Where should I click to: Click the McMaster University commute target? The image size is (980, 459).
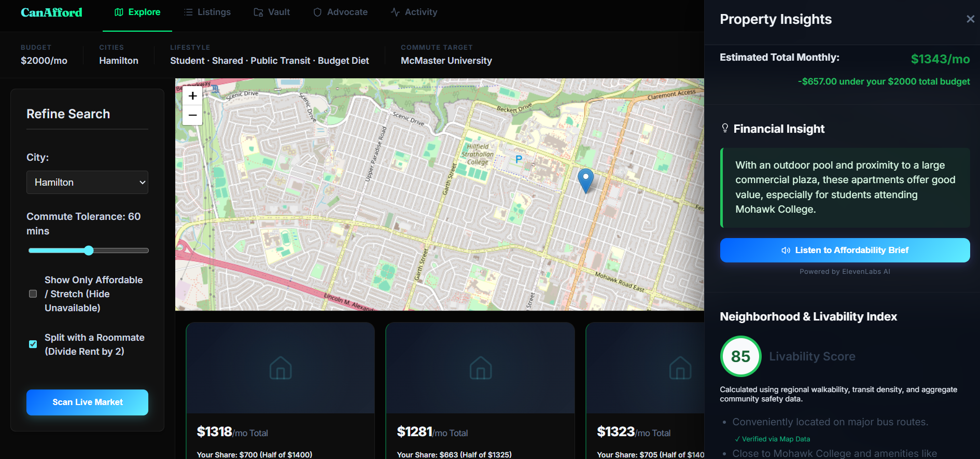coord(446,61)
